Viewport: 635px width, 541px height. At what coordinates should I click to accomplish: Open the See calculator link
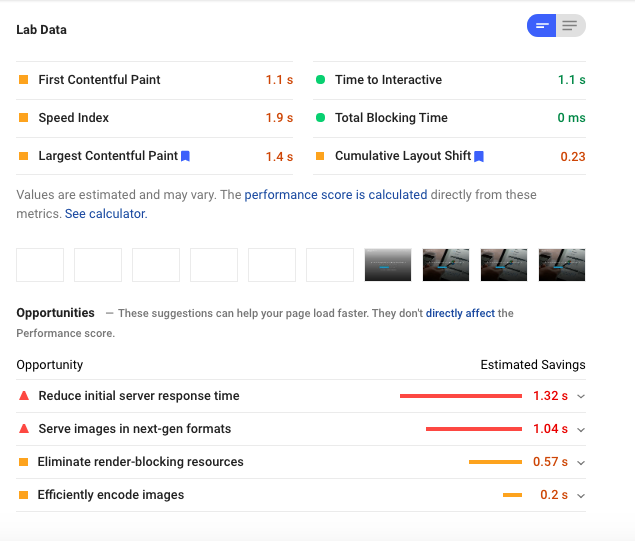pos(106,213)
